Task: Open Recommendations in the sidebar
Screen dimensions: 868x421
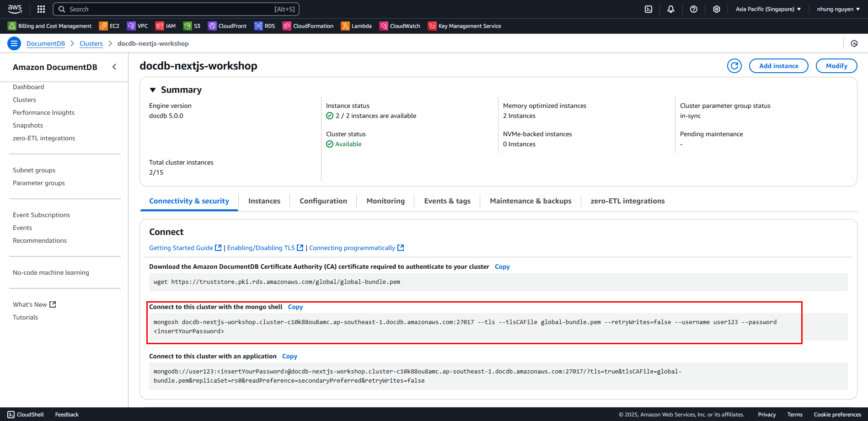Action: pos(40,240)
